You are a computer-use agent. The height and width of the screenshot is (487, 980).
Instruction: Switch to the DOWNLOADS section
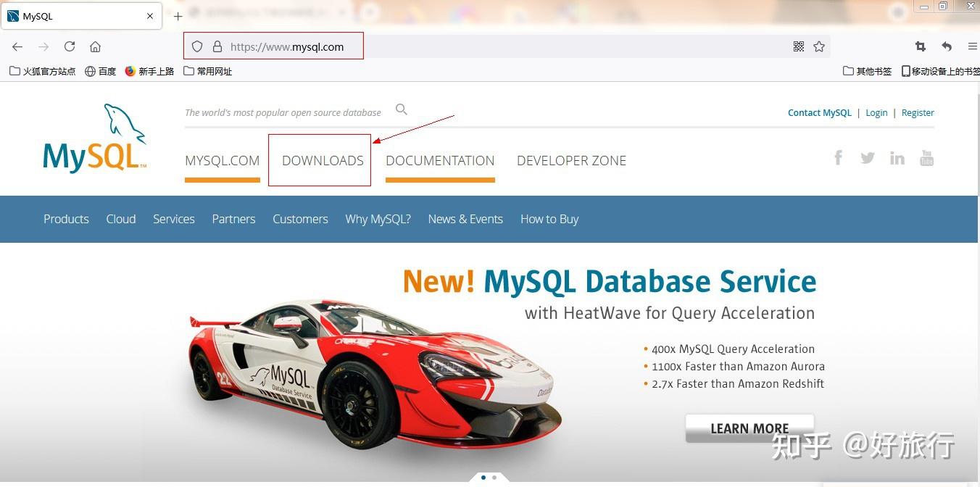pos(323,160)
